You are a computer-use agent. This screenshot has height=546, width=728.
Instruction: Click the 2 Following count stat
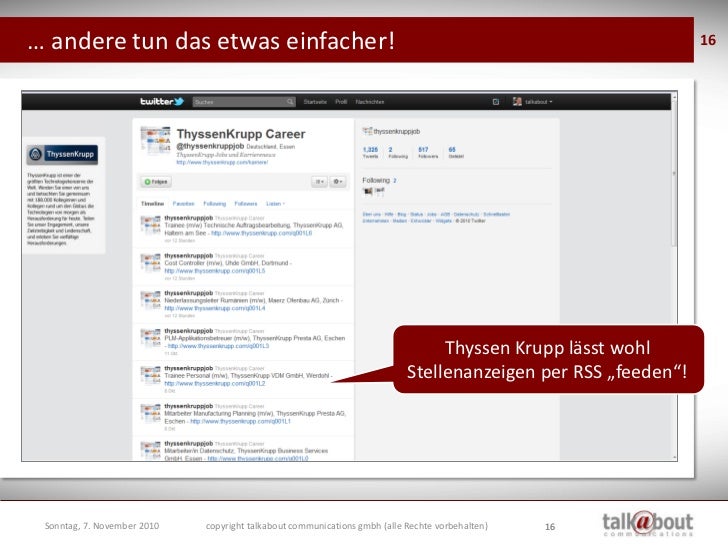[x=398, y=152]
